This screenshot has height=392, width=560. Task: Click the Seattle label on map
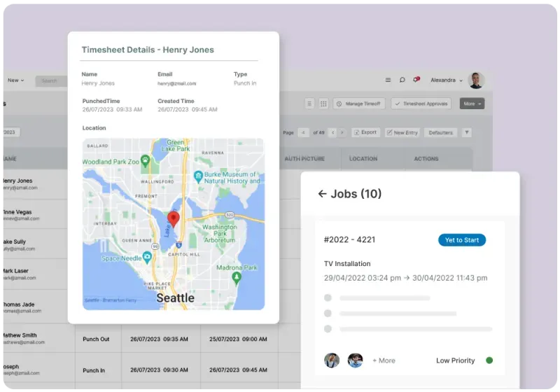[176, 297]
